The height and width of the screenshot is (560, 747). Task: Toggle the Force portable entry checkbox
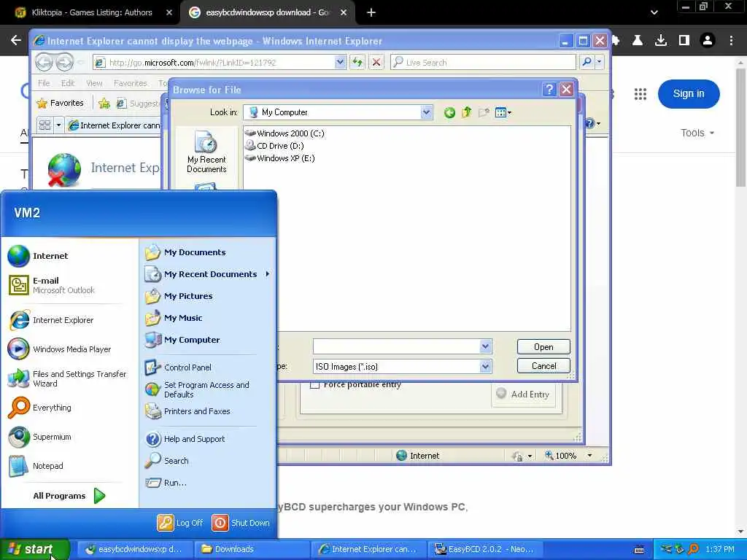tap(315, 384)
